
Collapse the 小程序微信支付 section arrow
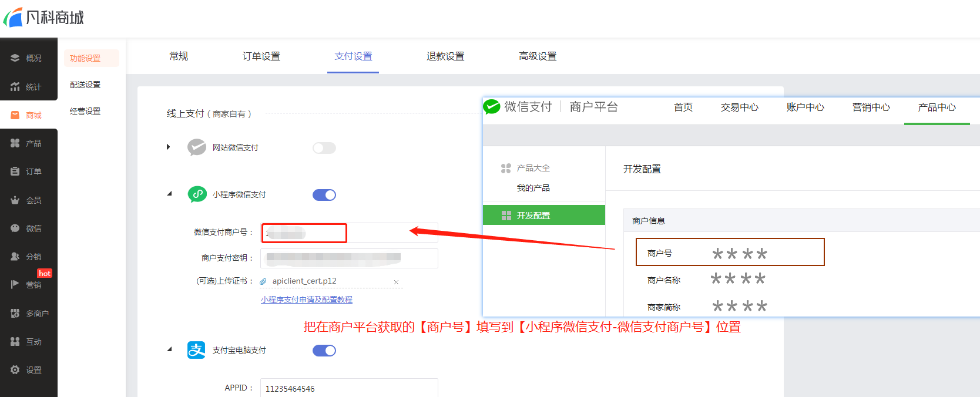pos(170,193)
